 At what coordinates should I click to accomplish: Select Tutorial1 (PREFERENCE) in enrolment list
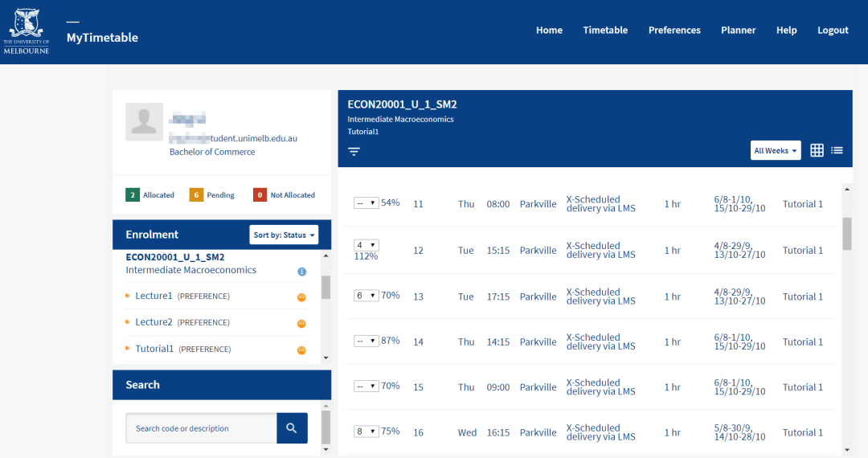point(183,349)
